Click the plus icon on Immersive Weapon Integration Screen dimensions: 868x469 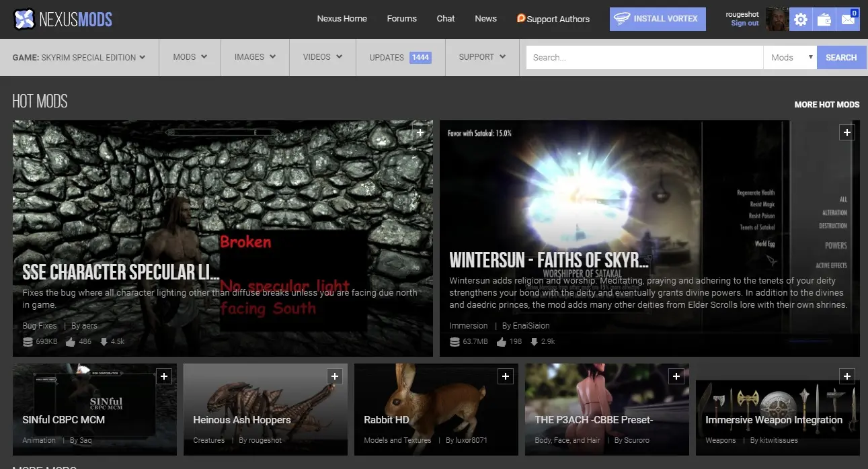pyautogui.click(x=847, y=376)
